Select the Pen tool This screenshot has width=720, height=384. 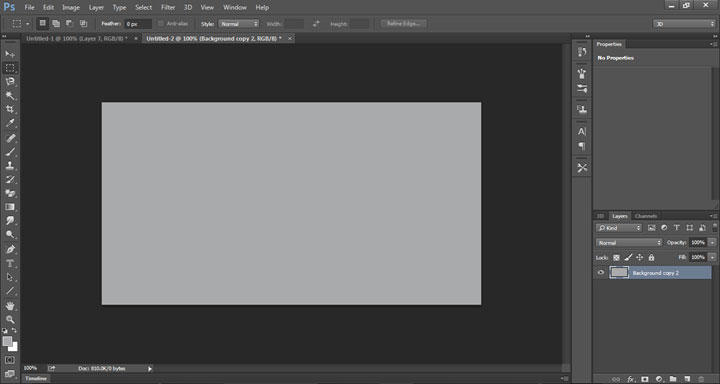pyautogui.click(x=10, y=249)
